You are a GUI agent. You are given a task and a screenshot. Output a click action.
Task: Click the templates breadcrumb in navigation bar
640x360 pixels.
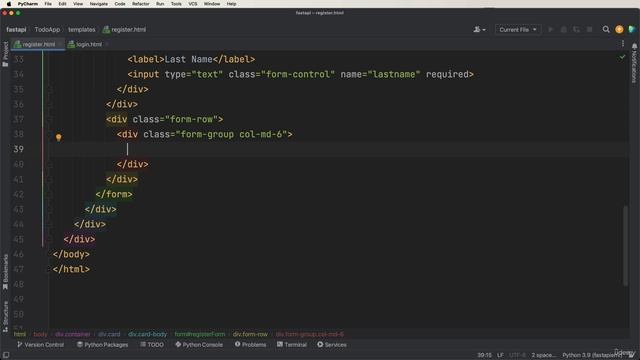pyautogui.click(x=82, y=29)
